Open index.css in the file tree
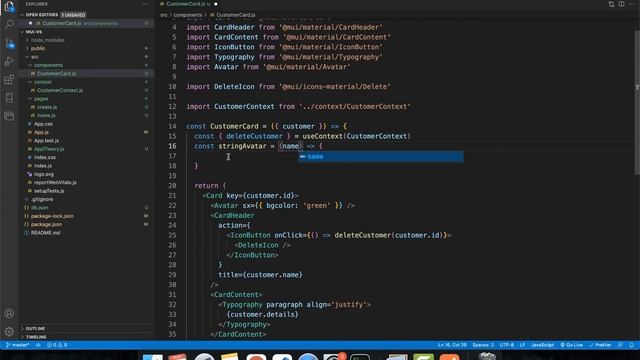Viewport: 640px width, 360px height. click(x=45, y=157)
